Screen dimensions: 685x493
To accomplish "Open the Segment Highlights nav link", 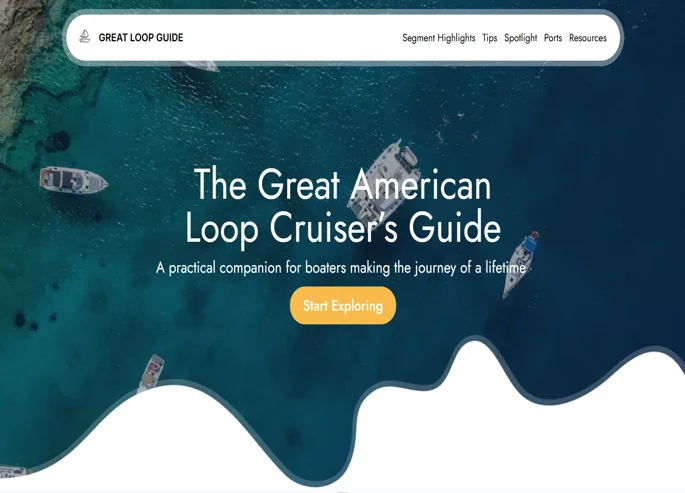I will [438, 38].
